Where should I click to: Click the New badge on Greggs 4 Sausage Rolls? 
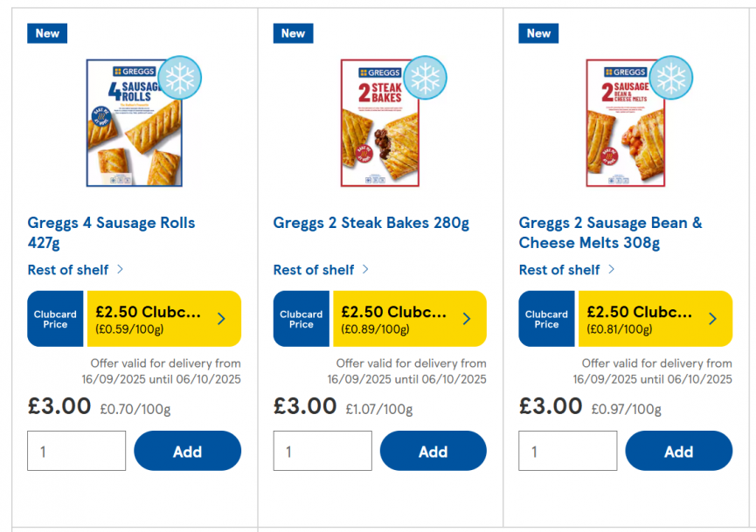(x=46, y=32)
